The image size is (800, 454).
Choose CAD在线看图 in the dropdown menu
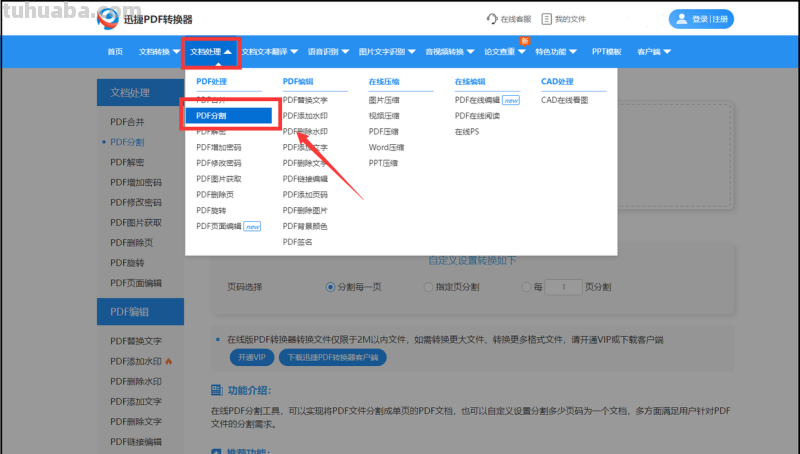[564, 100]
